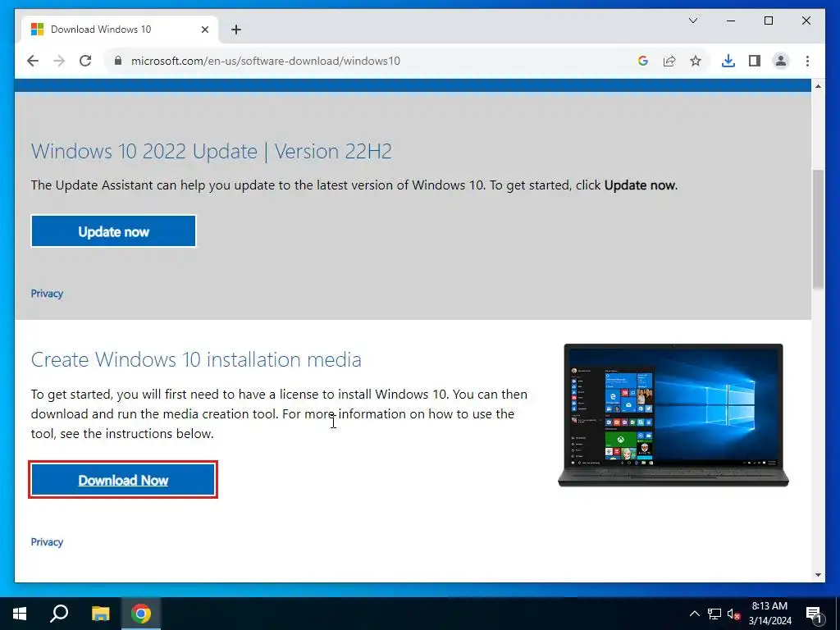Click the muted volume tray icon
This screenshot has width=840, height=630.
(x=733, y=614)
